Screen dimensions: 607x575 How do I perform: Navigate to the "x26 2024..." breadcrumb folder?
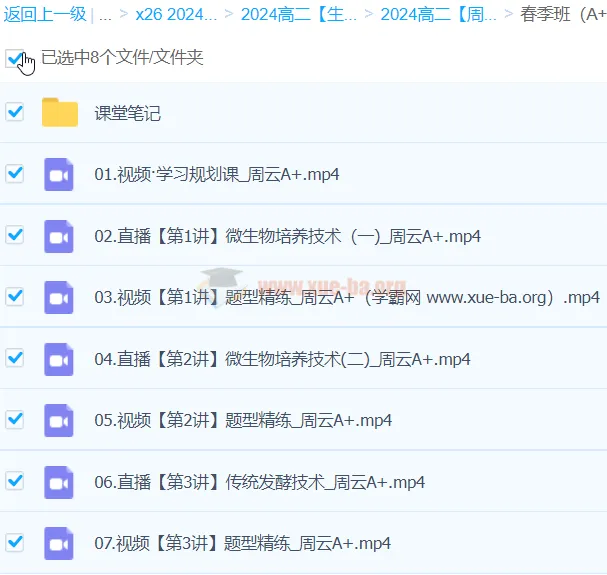(x=178, y=15)
